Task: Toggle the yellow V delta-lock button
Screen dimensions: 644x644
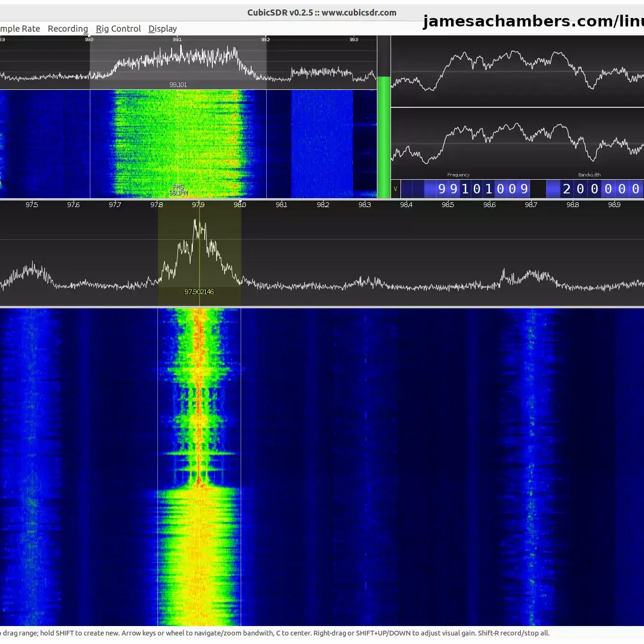Action: pos(396,189)
